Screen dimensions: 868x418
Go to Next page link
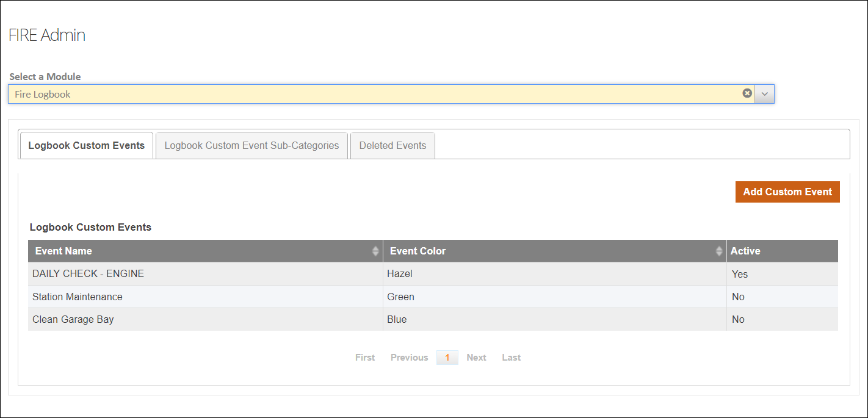point(476,358)
